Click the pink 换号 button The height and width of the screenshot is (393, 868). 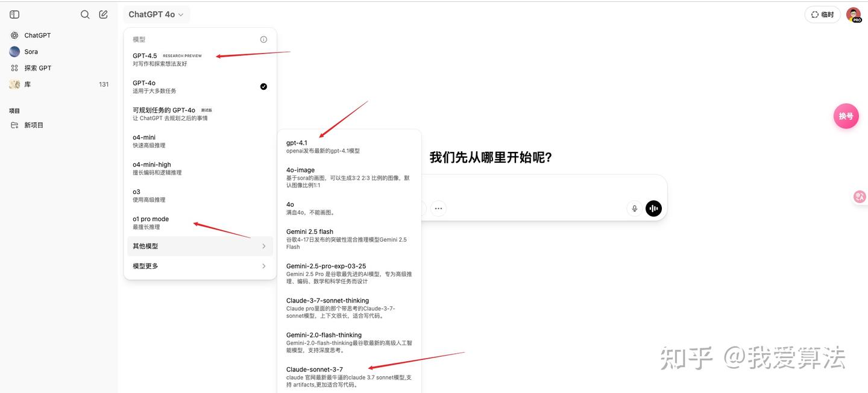pyautogui.click(x=846, y=116)
